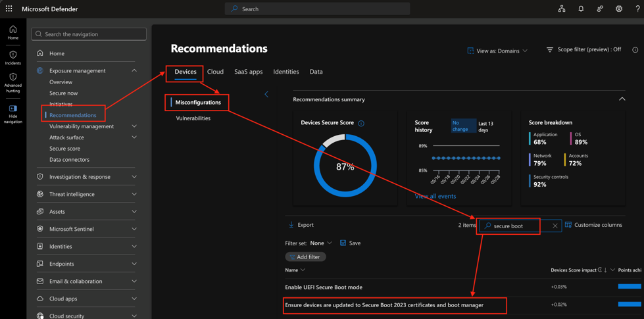Click the +0.02% score impact value
644x319 pixels.
coord(558,305)
